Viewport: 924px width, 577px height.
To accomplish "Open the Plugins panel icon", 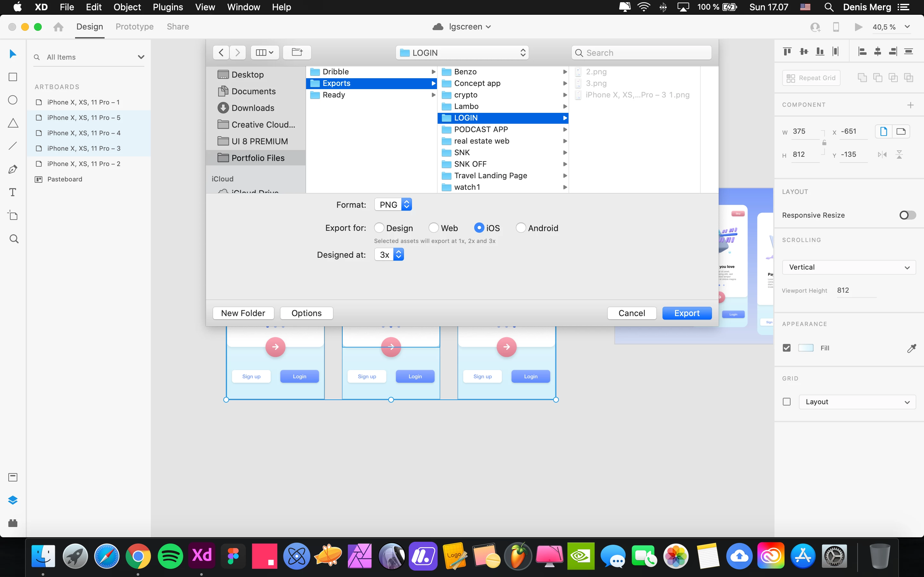I will [13, 523].
